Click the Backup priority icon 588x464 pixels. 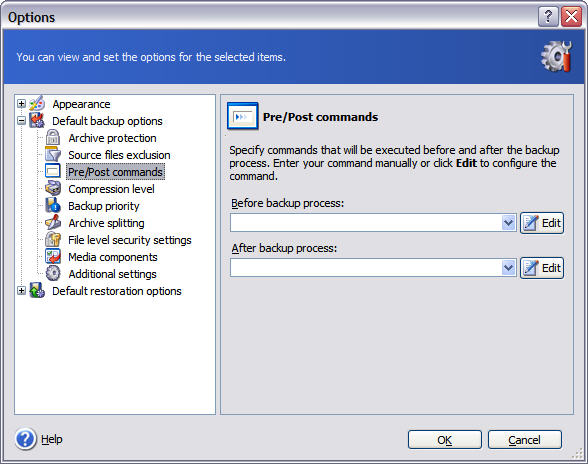tap(52, 206)
